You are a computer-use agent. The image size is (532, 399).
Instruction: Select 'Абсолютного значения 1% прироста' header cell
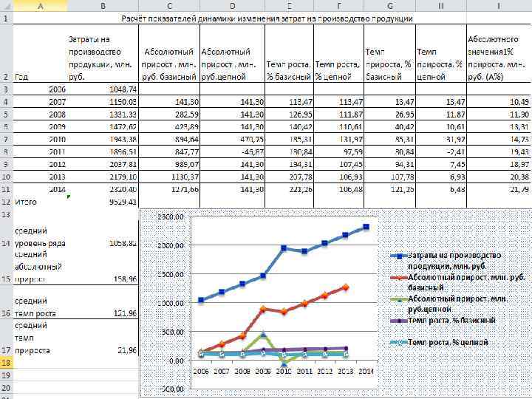tap(499, 53)
